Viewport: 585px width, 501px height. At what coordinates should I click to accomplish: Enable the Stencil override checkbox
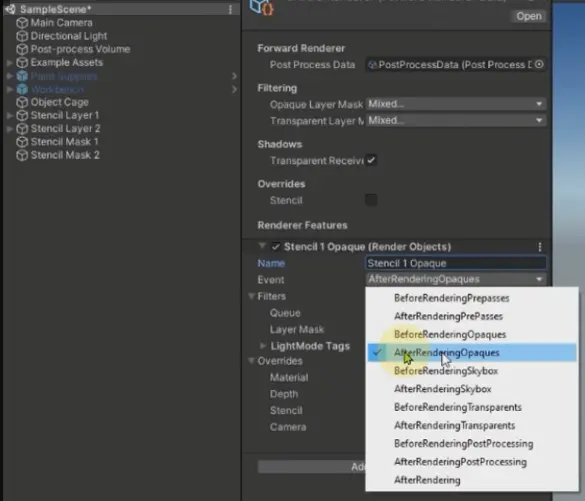coord(371,200)
